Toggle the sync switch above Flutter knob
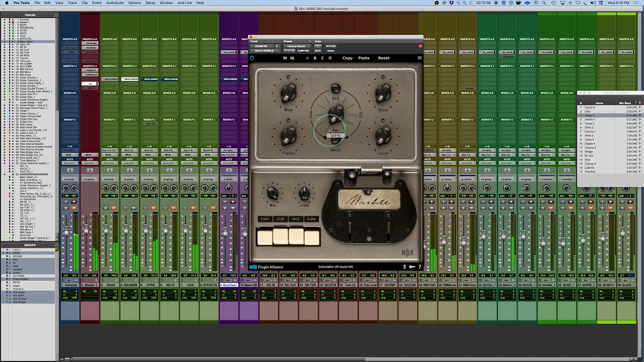The height and width of the screenshot is (362, 644). tap(288, 120)
